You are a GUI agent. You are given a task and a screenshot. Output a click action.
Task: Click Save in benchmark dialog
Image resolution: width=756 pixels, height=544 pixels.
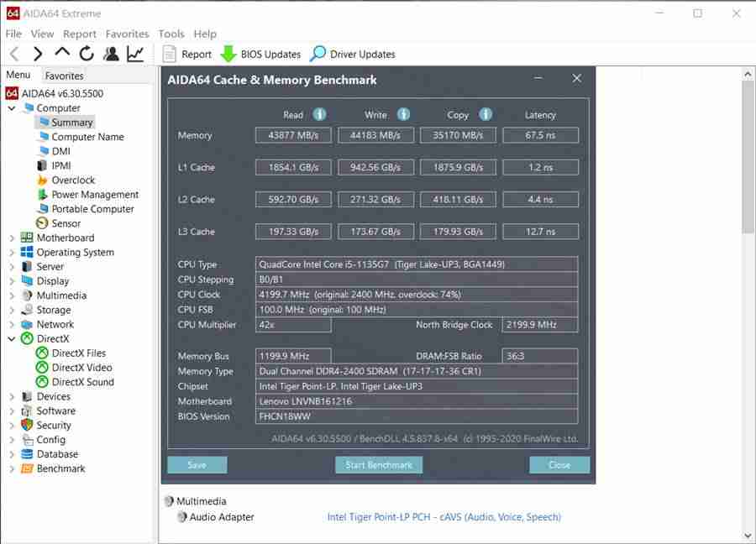tap(197, 465)
